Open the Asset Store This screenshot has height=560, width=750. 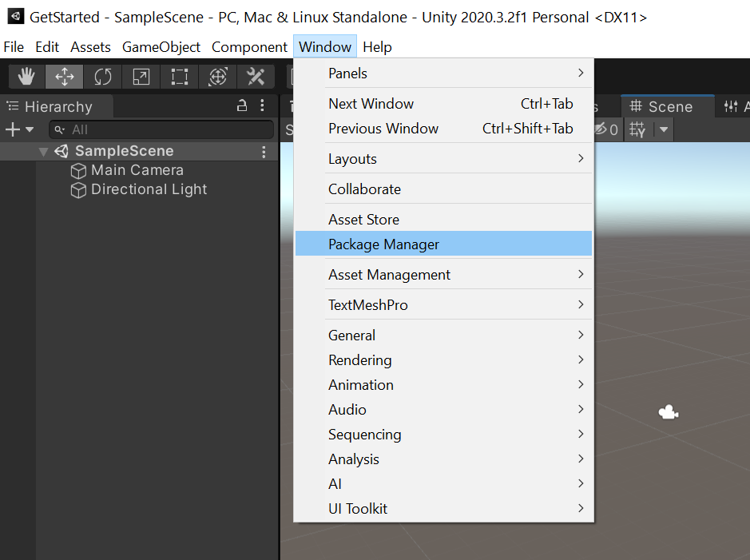443,220
